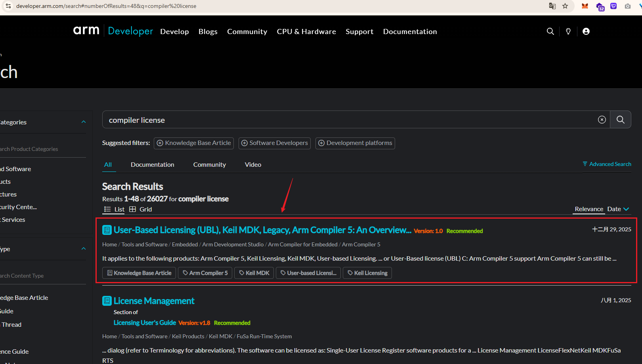Bookmark page with the star icon
The width and height of the screenshot is (642, 364).
point(565,6)
